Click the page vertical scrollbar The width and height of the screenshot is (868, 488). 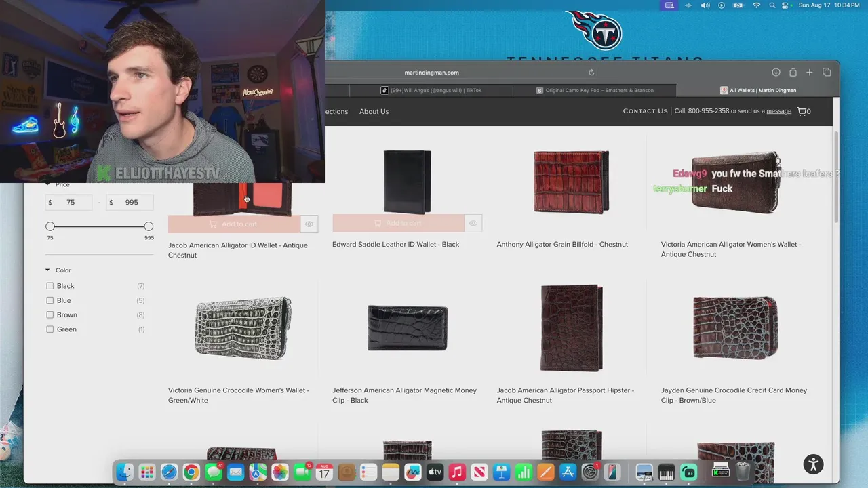(835, 176)
